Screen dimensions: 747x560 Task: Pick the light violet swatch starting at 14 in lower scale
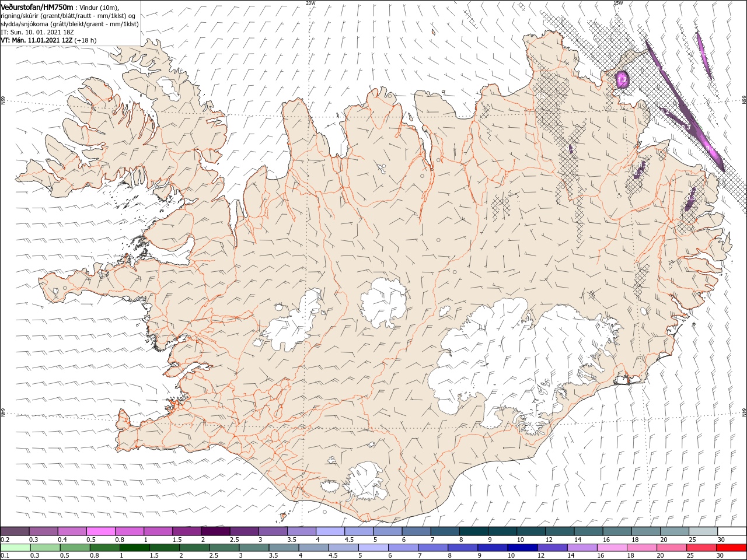[x=581, y=548]
